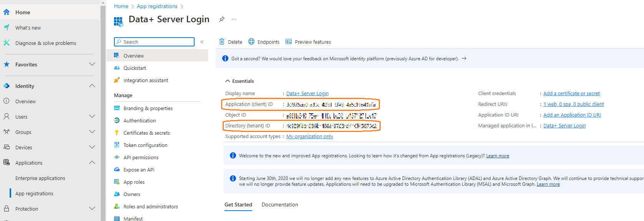Open What's new megaphone icon
Viewport: 644px width, 221px height.
pos(7,28)
